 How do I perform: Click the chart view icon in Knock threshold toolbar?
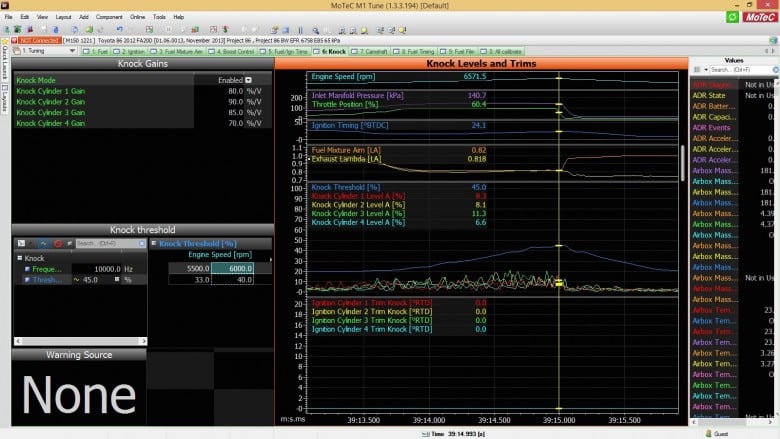tap(21, 244)
